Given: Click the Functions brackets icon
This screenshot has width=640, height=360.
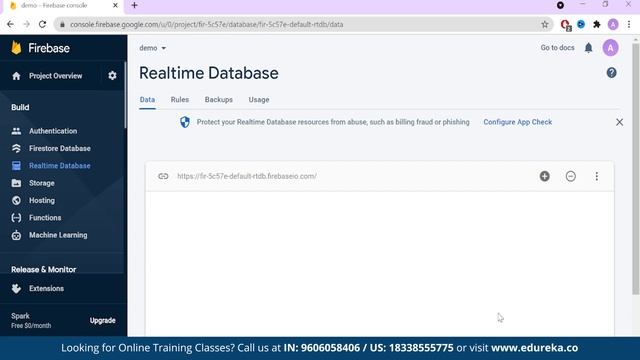Looking at the screenshot, I should pos(16,218).
